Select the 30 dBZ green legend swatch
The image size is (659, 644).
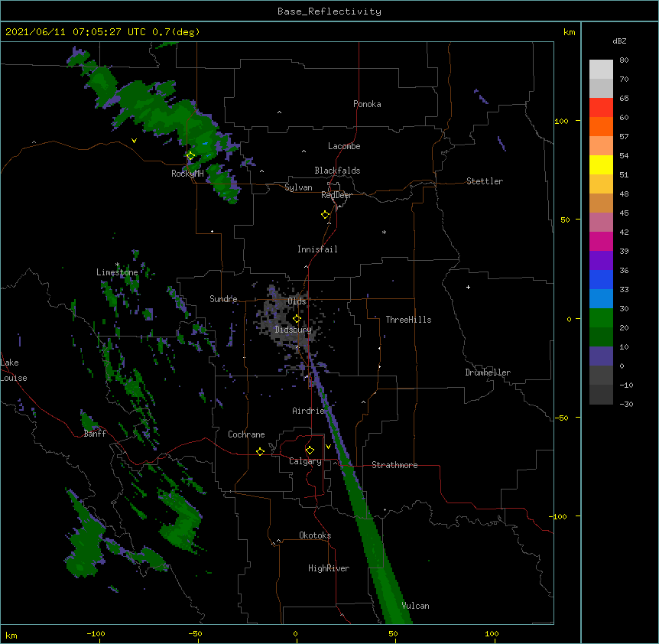tap(601, 318)
